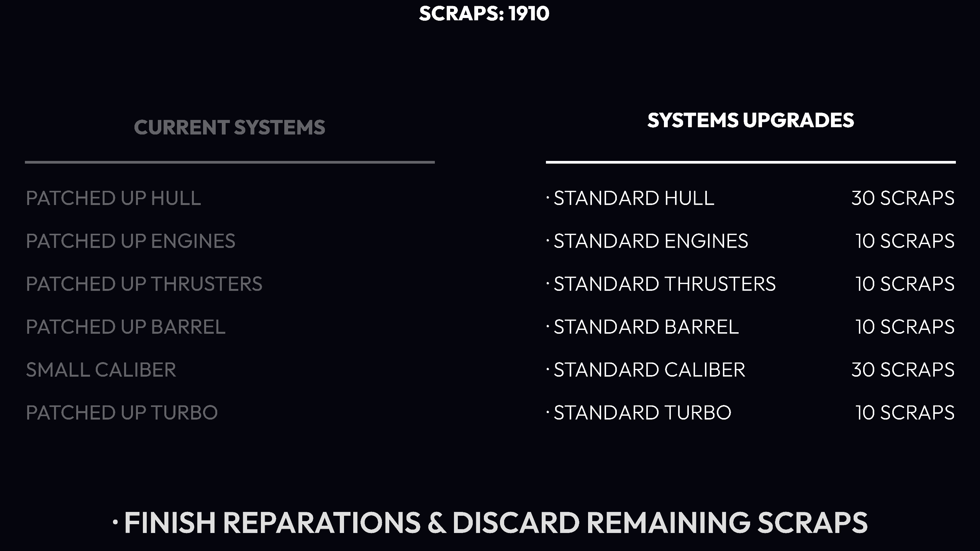
Task: Click the 10 Scraps price for Standard Turbo
Action: (905, 413)
